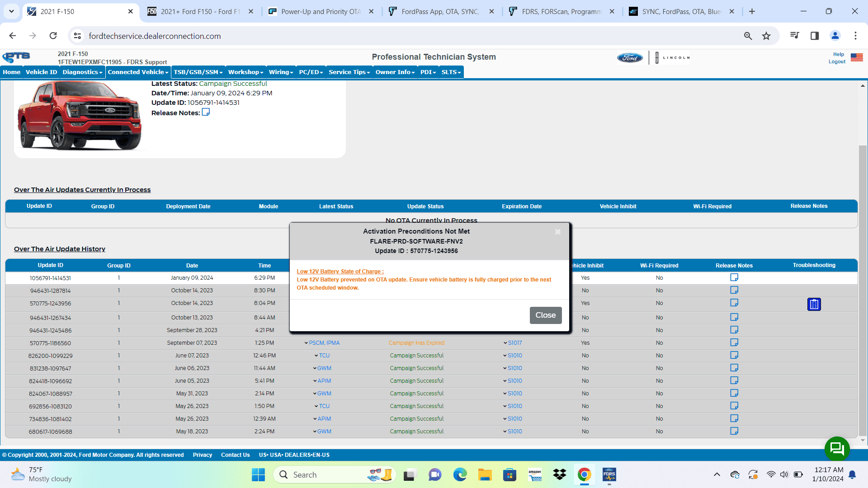Expand the Owner Info menu
The height and width of the screenshot is (488, 868).
[x=395, y=72]
